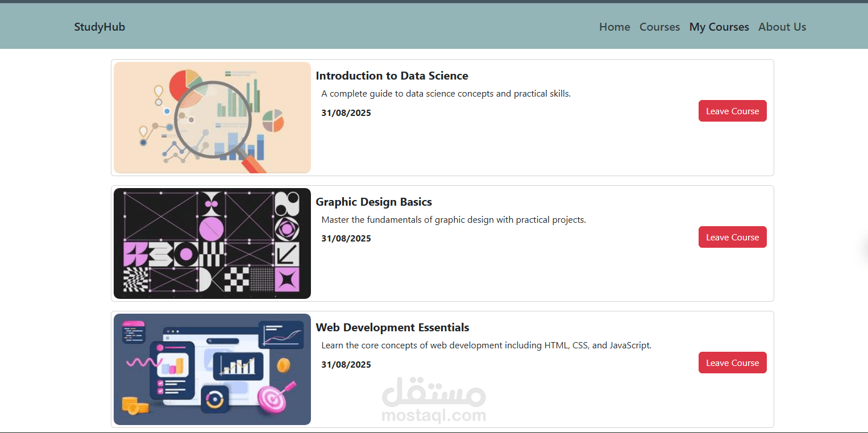Viewport: 868px width, 433px height.
Task: Click the Graphic Design Basics title
Action: pos(373,202)
